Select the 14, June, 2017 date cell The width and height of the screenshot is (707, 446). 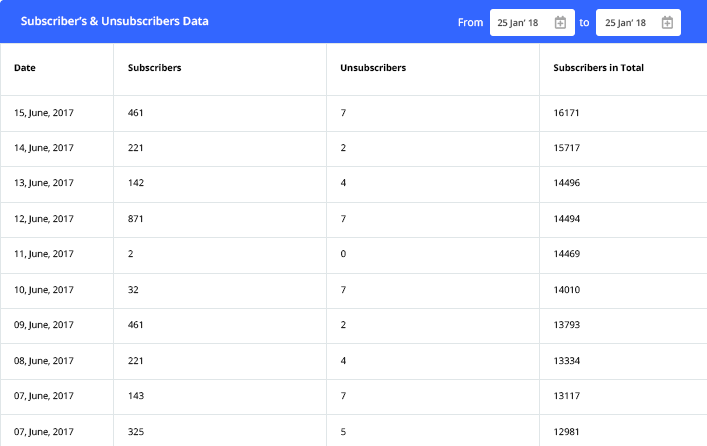(x=44, y=148)
